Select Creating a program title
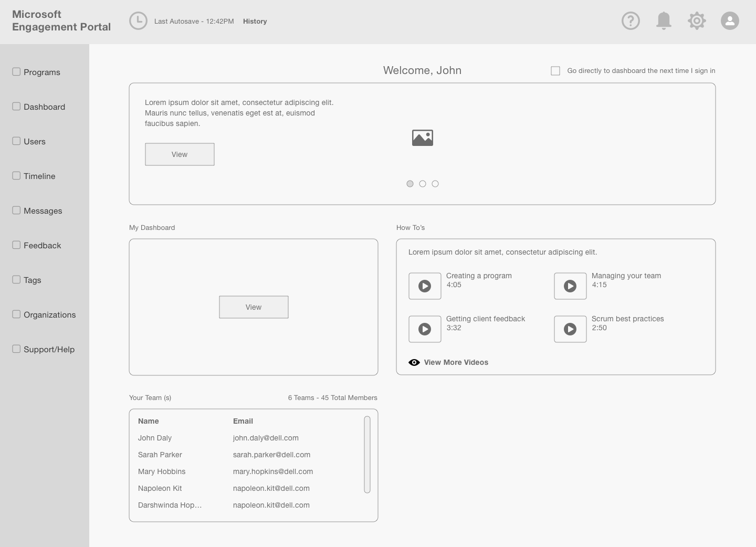 [479, 276]
